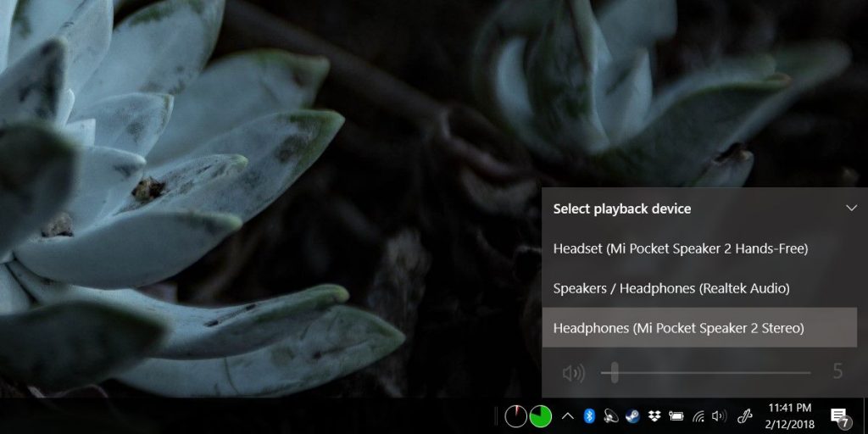Image resolution: width=868 pixels, height=434 pixels.
Task: Click the Bluetooth tray icon
Action: 590,416
